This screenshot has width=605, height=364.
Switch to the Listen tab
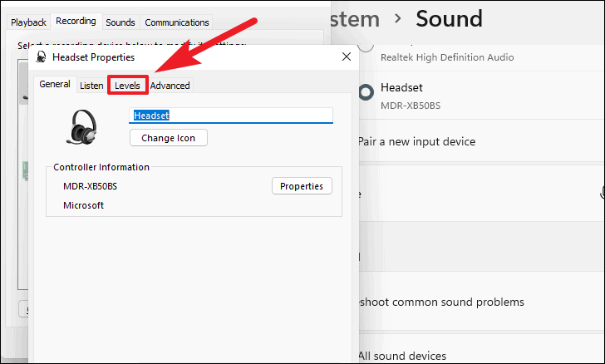point(91,86)
